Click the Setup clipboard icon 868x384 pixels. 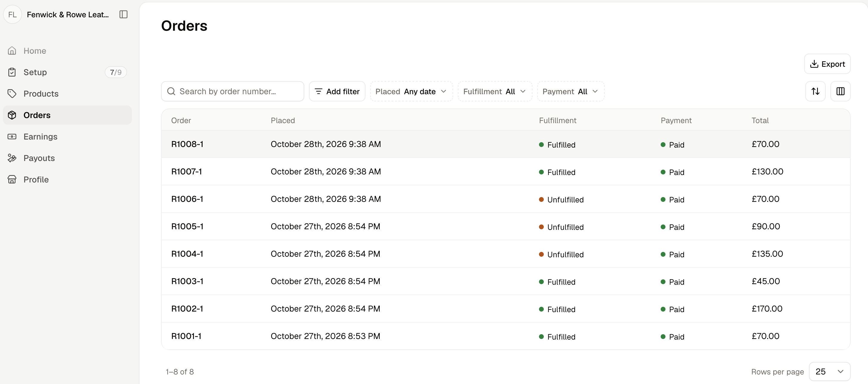pos(12,72)
